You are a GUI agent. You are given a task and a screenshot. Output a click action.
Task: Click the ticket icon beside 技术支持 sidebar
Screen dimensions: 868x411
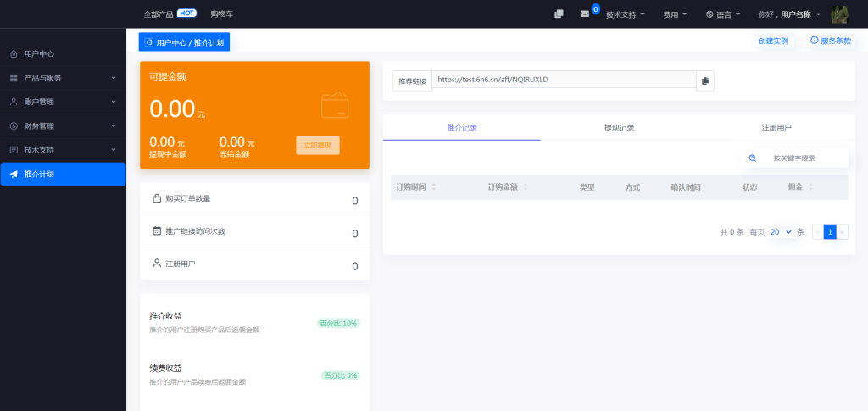pyautogui.click(x=14, y=149)
